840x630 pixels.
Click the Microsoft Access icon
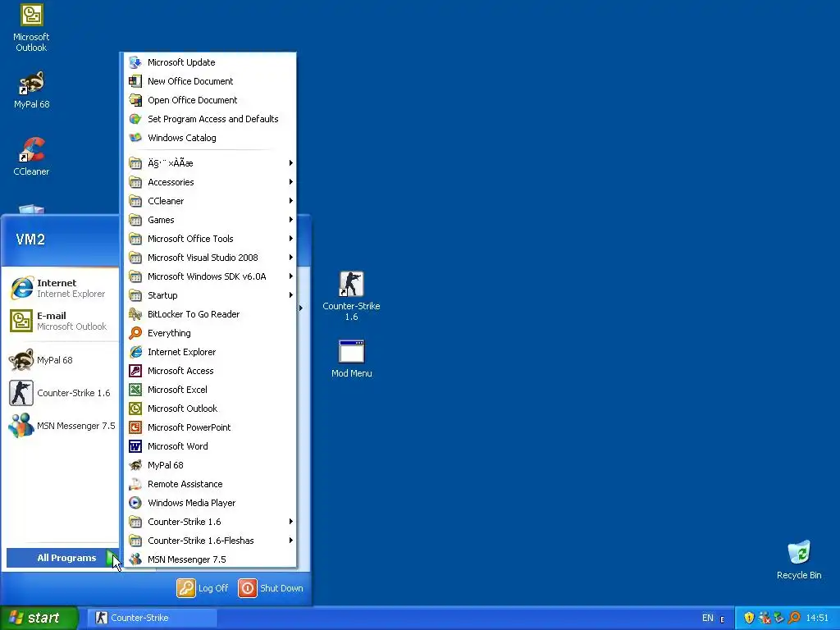click(x=135, y=371)
